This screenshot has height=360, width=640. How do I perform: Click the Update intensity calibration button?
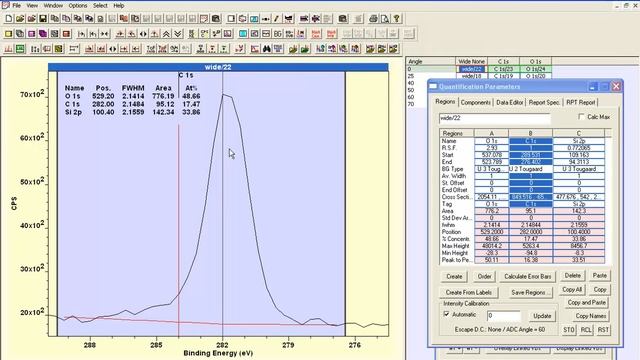point(542,316)
